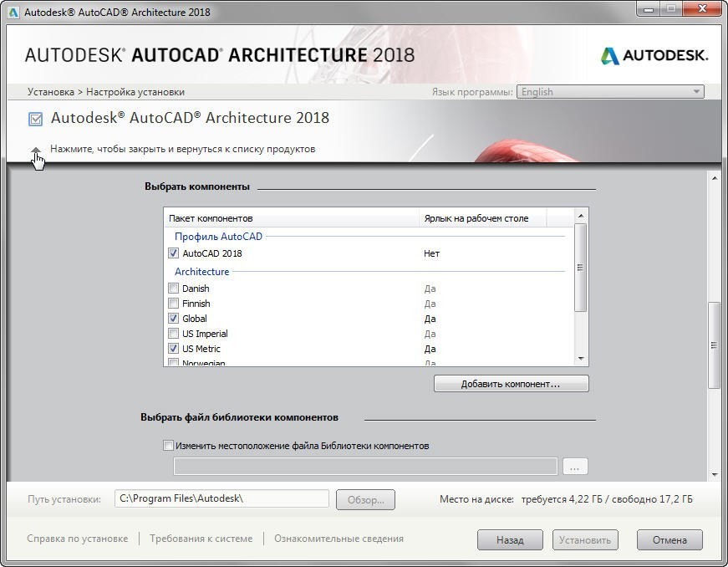The image size is (728, 567).
Task: Click the component library file path field
Action: [365, 467]
